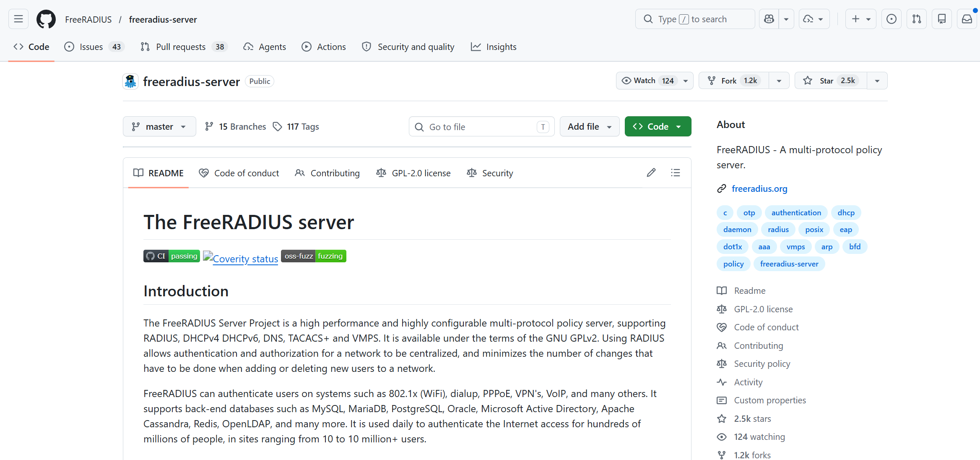Image resolution: width=980 pixels, height=460 pixels.
Task: Focus the Type / to search box
Action: [x=695, y=19]
